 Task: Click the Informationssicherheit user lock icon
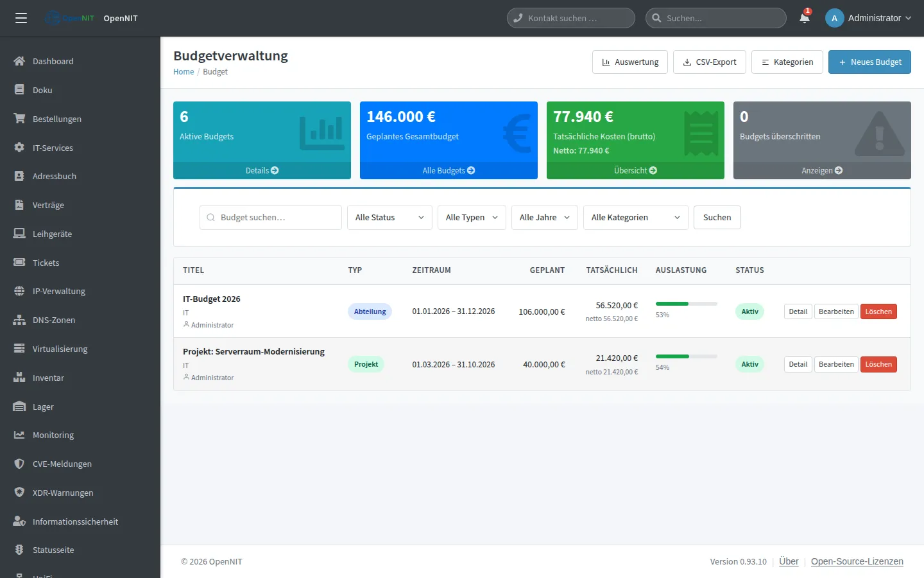[19, 521]
